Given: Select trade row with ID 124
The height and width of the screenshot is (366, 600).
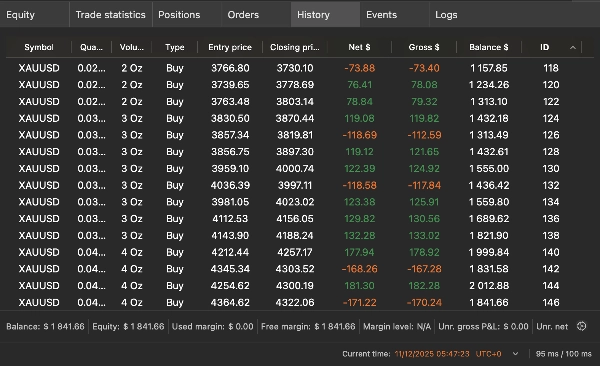Looking at the screenshot, I should point(300,118).
